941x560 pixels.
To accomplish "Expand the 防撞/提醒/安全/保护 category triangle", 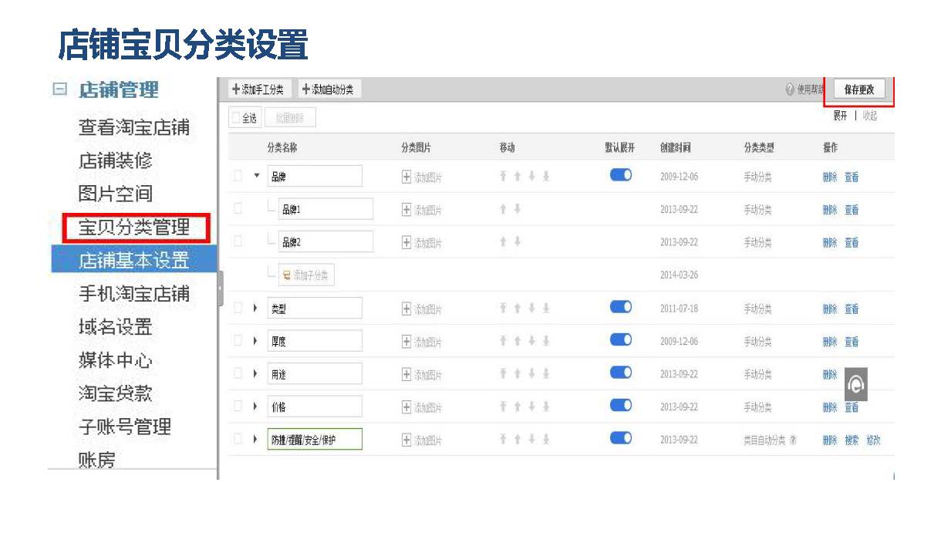I will click(256, 439).
